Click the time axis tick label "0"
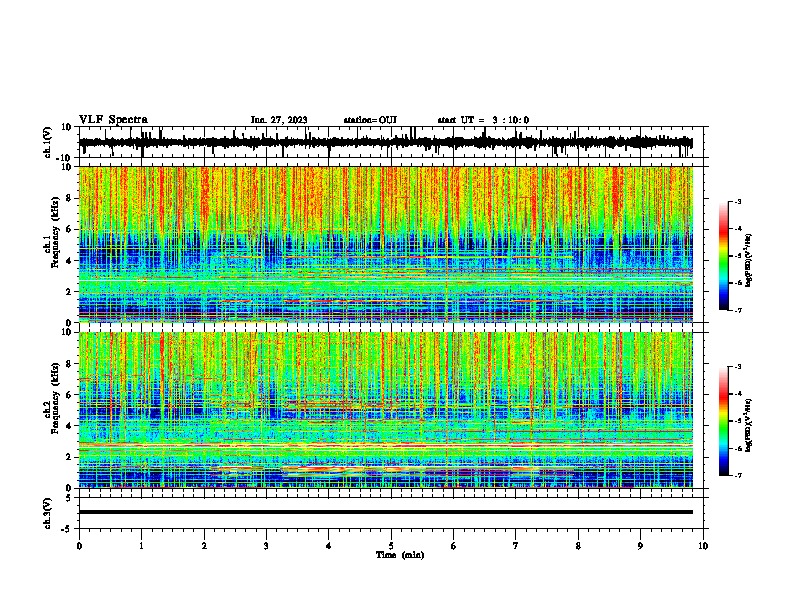The height and width of the screenshot is (612, 792). point(79,546)
